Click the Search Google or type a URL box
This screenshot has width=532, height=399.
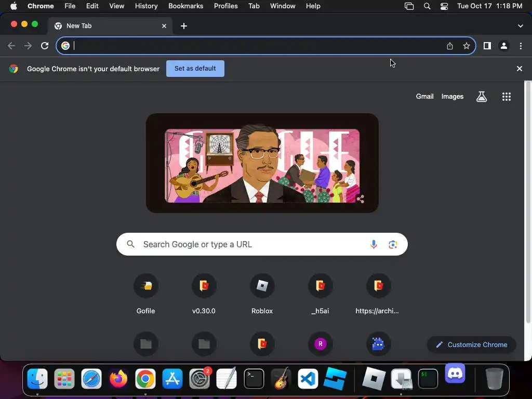(x=262, y=244)
